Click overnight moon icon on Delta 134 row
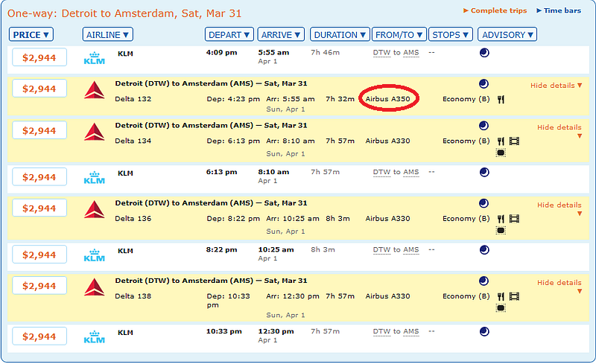This screenshot has height=364, width=596. coord(484,125)
